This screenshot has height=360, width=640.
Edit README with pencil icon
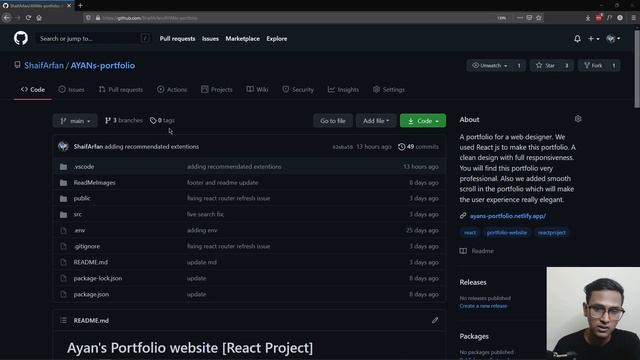pos(435,320)
